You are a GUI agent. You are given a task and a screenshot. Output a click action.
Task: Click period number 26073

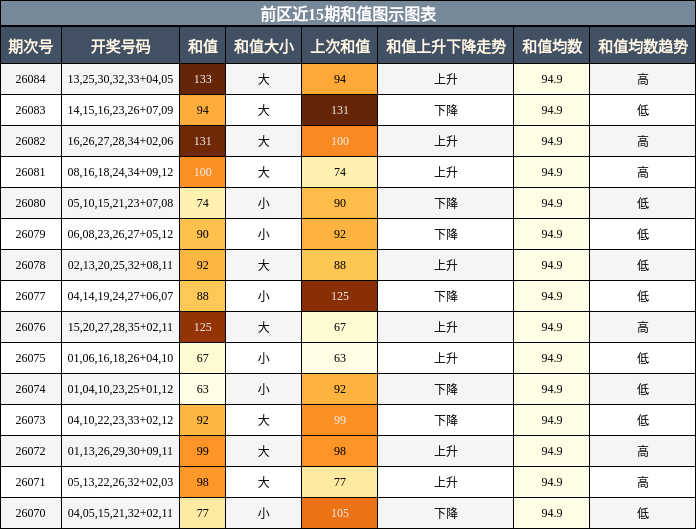[x=31, y=420]
